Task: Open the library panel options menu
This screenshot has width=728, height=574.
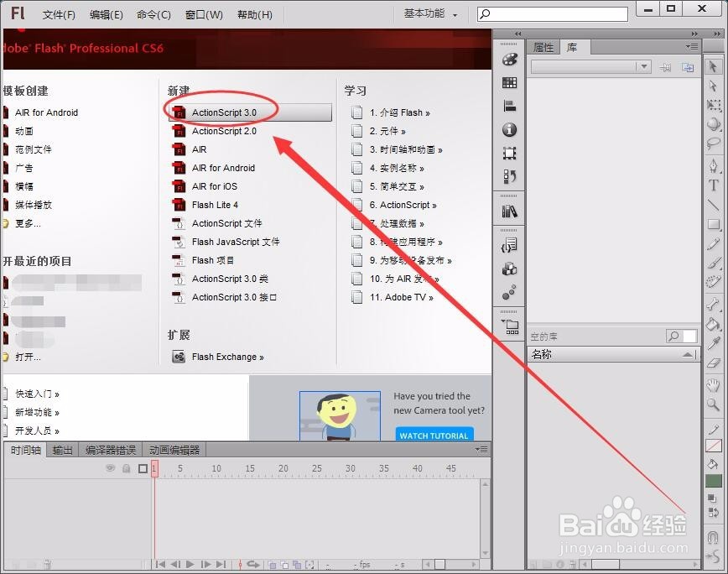Action: tap(692, 46)
